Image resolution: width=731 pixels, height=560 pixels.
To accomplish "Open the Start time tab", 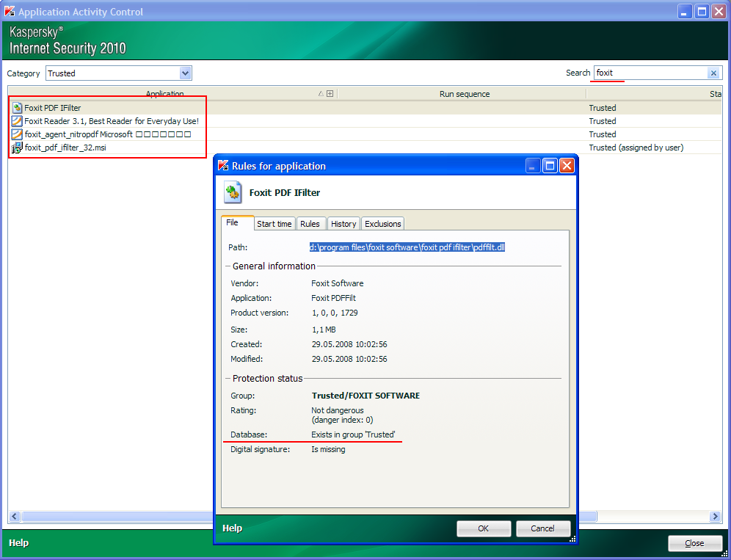I will click(274, 224).
